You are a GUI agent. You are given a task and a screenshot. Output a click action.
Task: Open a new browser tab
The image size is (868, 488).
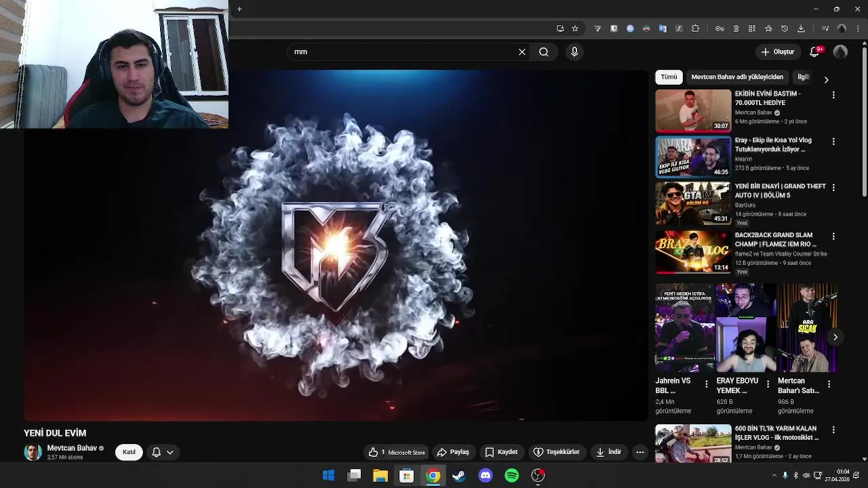pos(239,9)
